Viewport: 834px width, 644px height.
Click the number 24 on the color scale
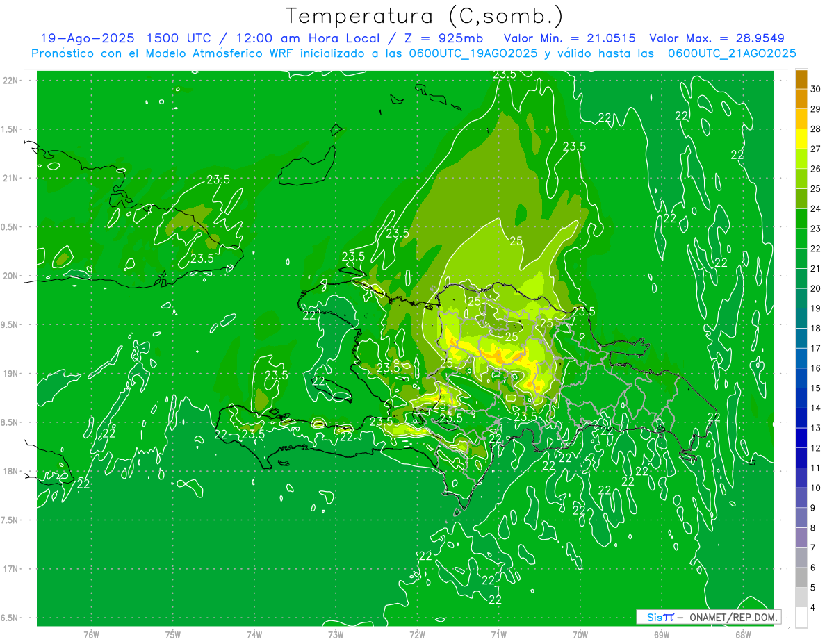[x=815, y=209]
